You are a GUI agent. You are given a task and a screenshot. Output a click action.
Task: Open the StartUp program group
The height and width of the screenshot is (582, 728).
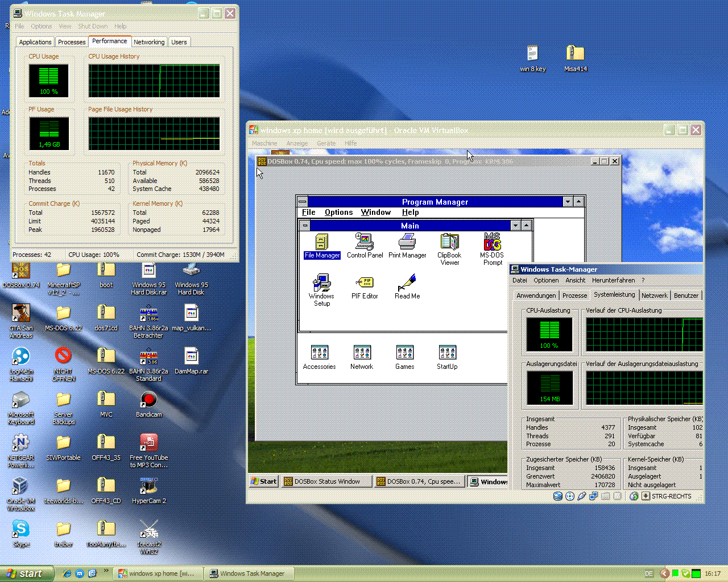pyautogui.click(x=447, y=357)
